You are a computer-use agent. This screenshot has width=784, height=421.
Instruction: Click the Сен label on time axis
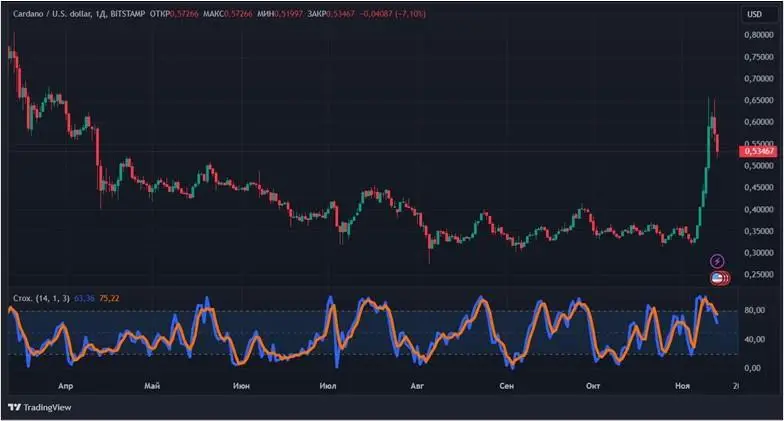pyautogui.click(x=506, y=385)
